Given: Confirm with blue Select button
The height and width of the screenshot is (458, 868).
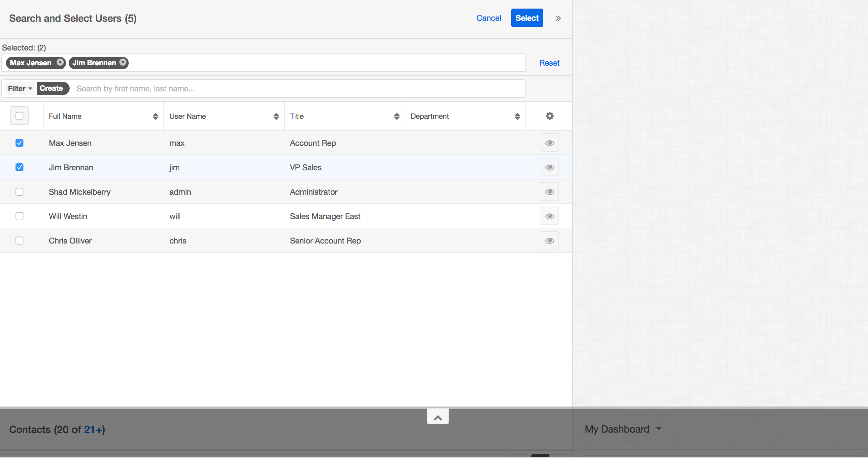Looking at the screenshot, I should click(527, 18).
